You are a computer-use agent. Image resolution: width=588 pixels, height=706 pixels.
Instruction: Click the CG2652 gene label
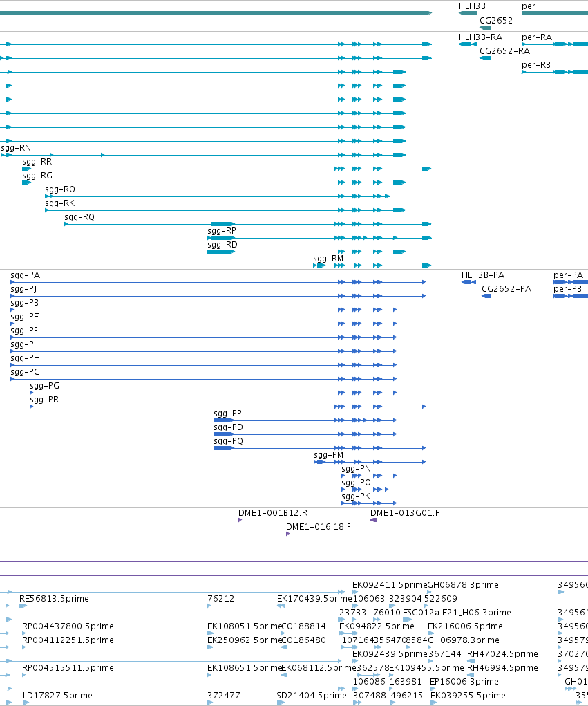pyautogui.click(x=496, y=20)
